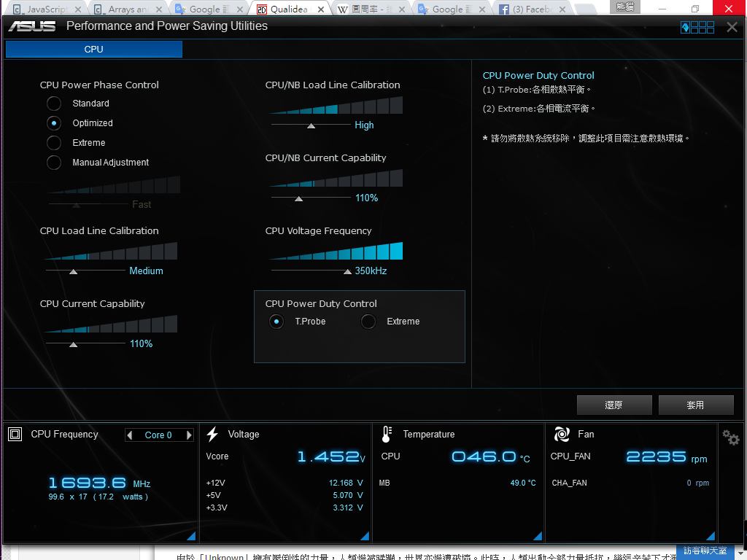747x560 pixels.
Task: Close the Arrays browser tab
Action: [x=159, y=9]
